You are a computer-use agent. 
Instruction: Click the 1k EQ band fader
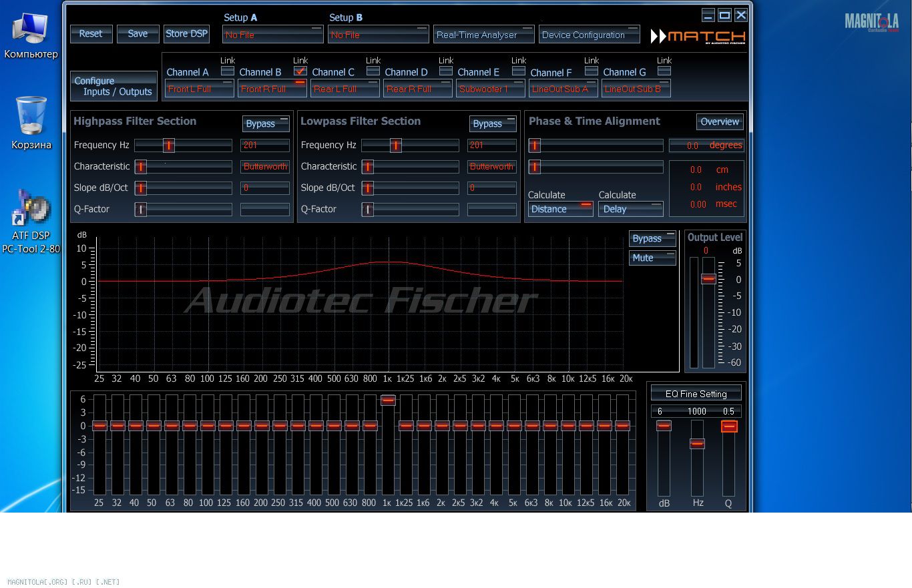click(388, 400)
